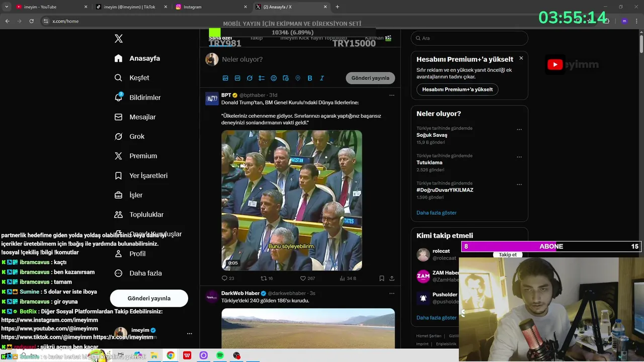The width and height of the screenshot is (644, 362).
Task: Switch to imeyim - YouTube tab
Action: pos(51,7)
